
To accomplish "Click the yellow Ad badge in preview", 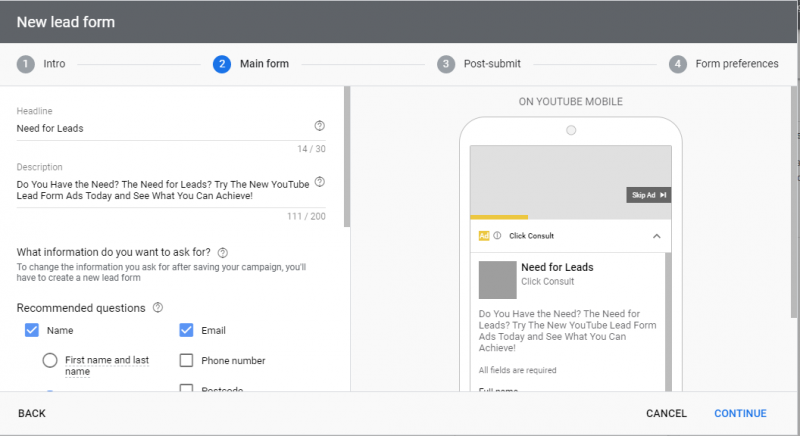I will tap(484, 236).
